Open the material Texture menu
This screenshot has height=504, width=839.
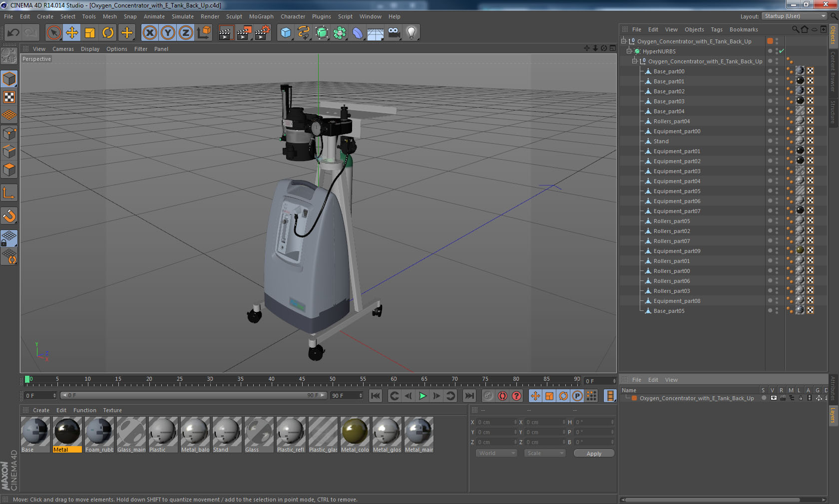pos(112,410)
